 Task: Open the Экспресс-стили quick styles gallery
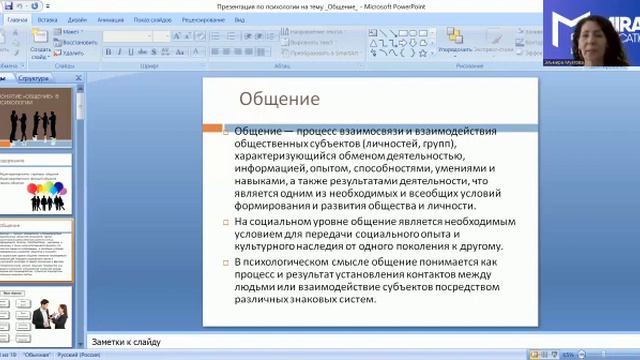(493, 41)
